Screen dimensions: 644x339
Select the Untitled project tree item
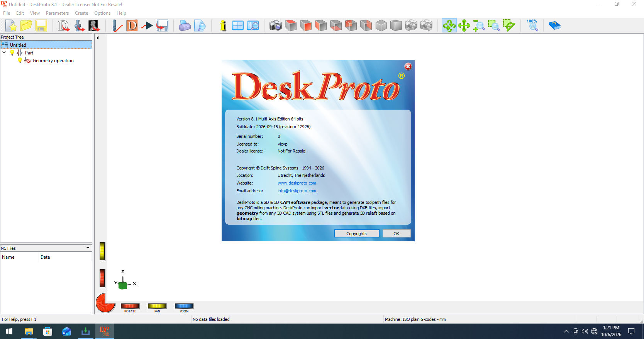click(x=46, y=45)
